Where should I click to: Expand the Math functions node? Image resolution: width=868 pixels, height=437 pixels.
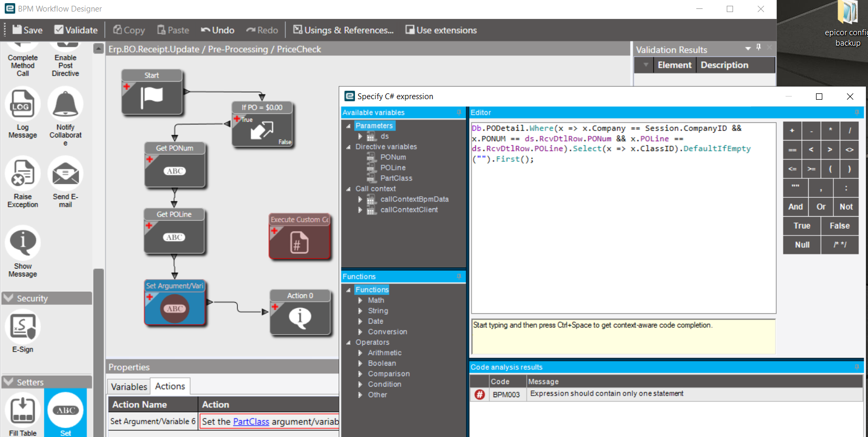click(x=360, y=301)
